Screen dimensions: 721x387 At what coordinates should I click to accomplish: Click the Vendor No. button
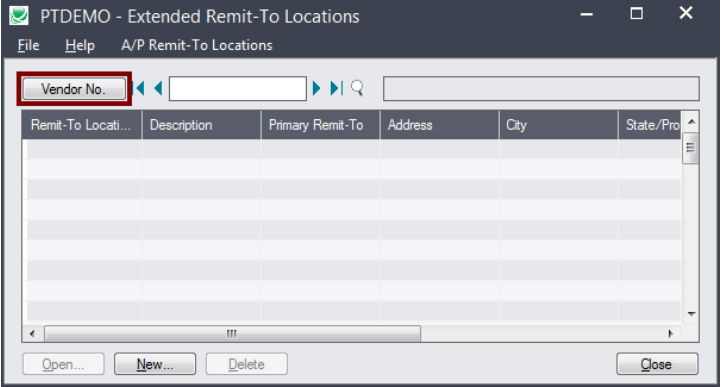tap(74, 89)
